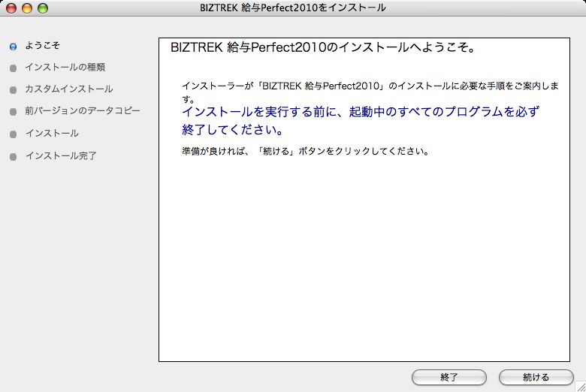This screenshot has width=586, height=392.
Task: Click the gray bullet beside インストールの種類
Action: (13, 68)
